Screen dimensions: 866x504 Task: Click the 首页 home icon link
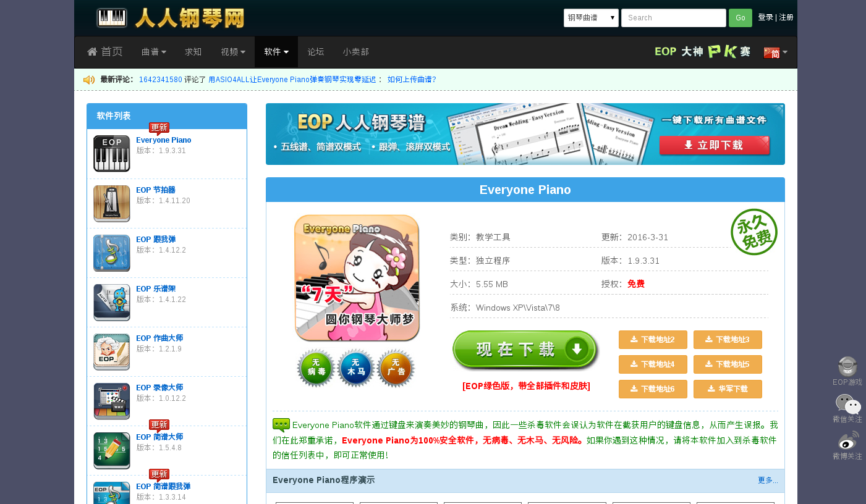(104, 52)
